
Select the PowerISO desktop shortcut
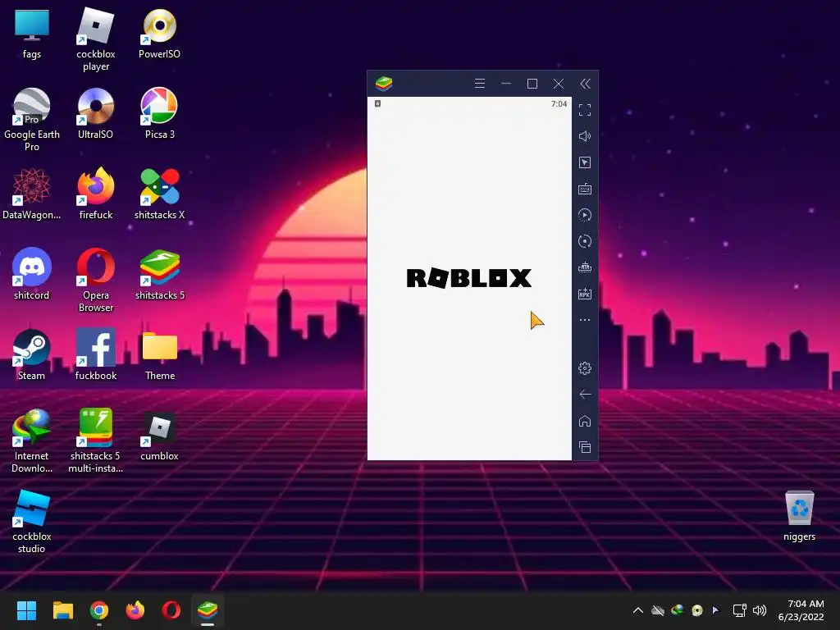tap(159, 34)
